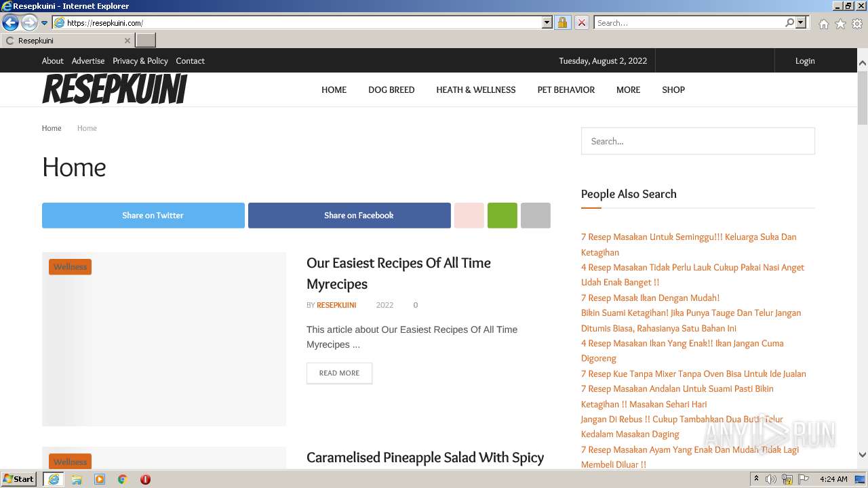Open a new tab button
Screen dimensions: 868x488
pos(146,41)
